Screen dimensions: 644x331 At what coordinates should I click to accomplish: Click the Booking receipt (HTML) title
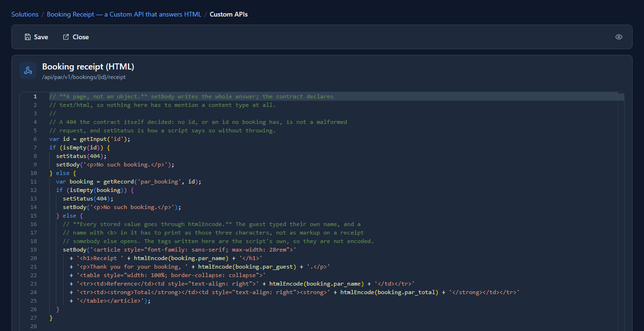pos(88,67)
